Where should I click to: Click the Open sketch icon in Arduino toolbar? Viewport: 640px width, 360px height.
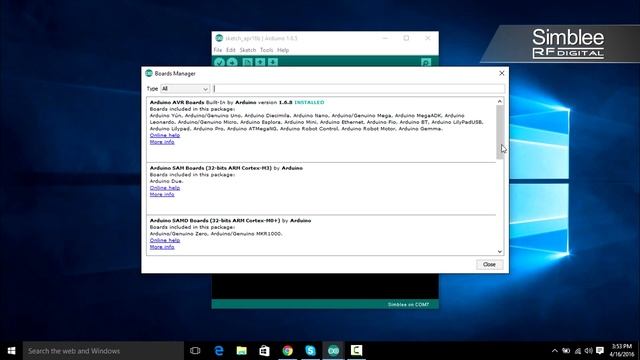260,62
